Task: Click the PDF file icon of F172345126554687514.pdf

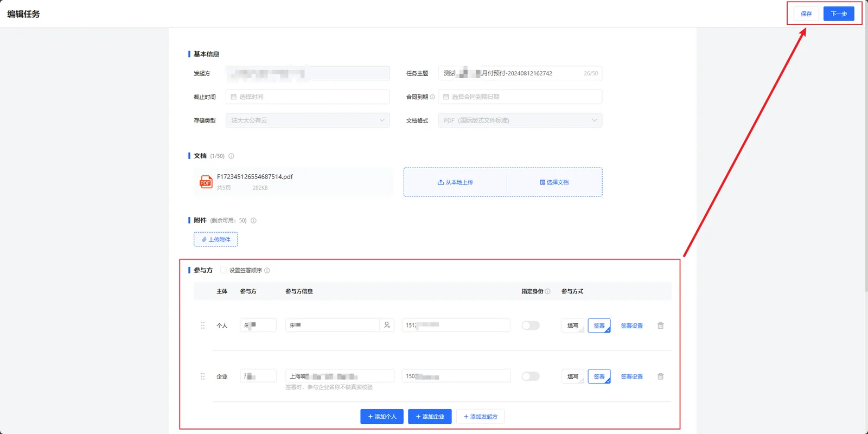Action: coord(206,182)
